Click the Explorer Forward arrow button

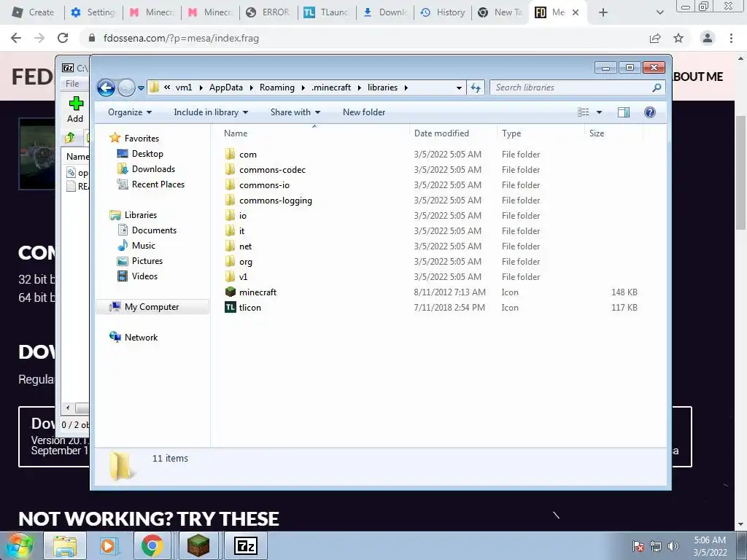pos(126,87)
